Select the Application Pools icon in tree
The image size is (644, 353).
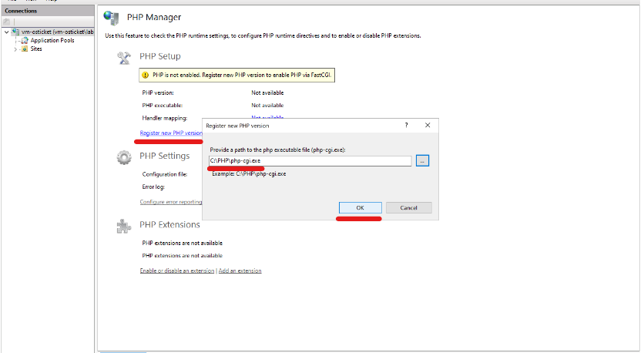(25, 40)
